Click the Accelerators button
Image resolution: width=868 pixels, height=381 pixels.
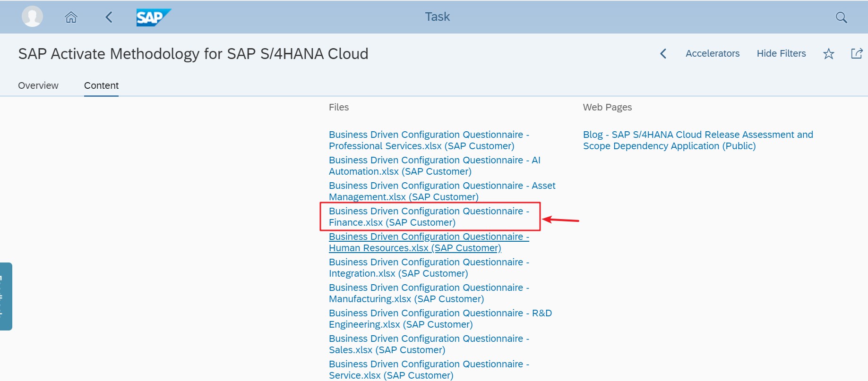point(713,53)
